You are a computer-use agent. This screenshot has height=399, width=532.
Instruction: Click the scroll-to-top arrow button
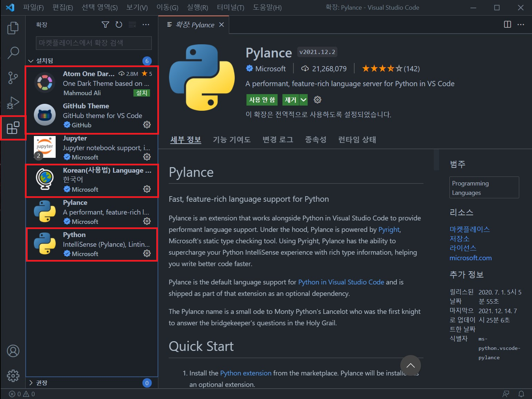[410, 365]
